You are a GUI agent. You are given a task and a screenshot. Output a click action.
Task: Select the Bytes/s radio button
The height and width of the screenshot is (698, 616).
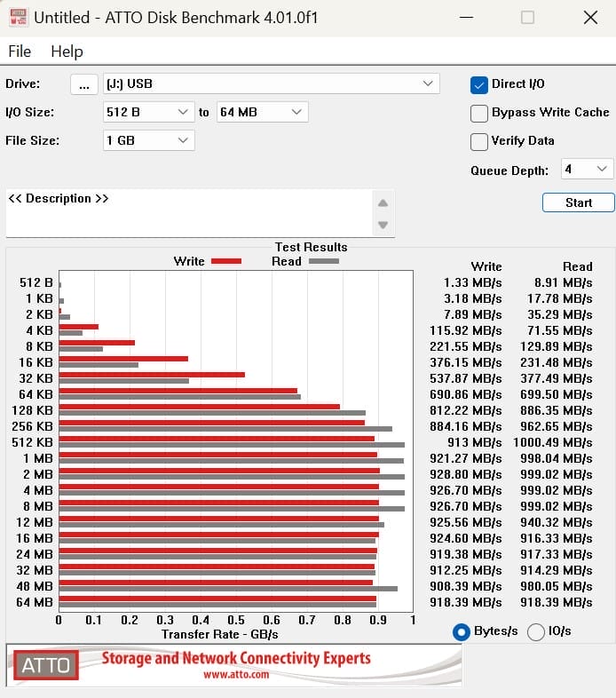coord(461,632)
